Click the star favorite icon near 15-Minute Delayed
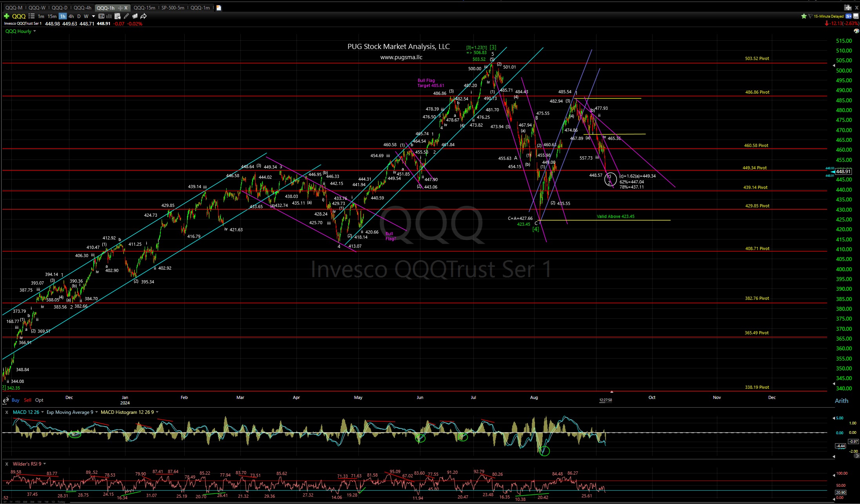The height and width of the screenshot is (504, 860). click(804, 16)
